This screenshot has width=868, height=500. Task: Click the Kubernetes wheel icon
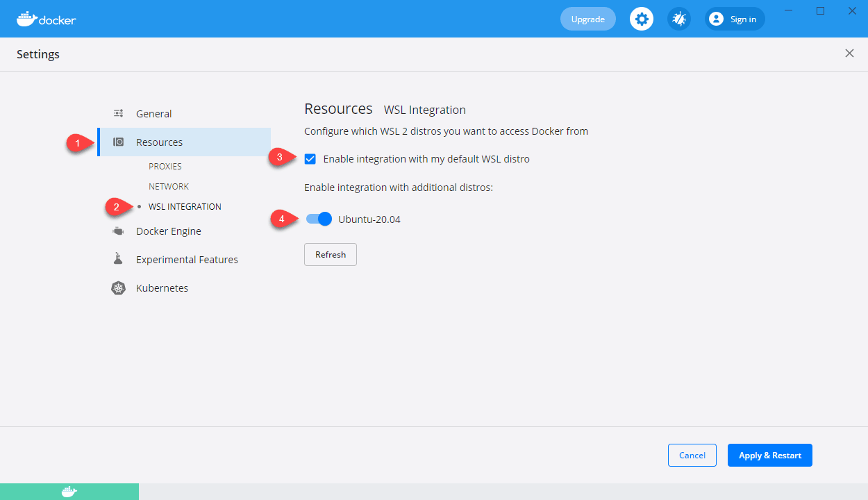click(x=119, y=288)
